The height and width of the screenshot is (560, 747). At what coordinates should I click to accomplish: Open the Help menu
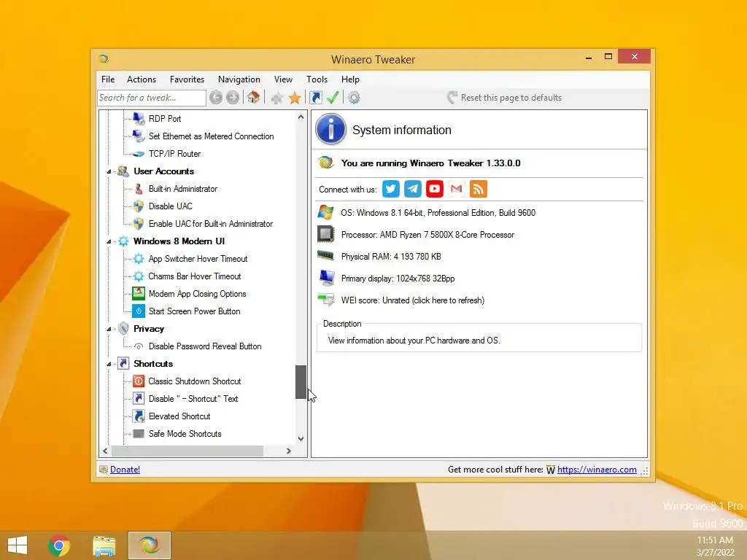pyautogui.click(x=350, y=79)
